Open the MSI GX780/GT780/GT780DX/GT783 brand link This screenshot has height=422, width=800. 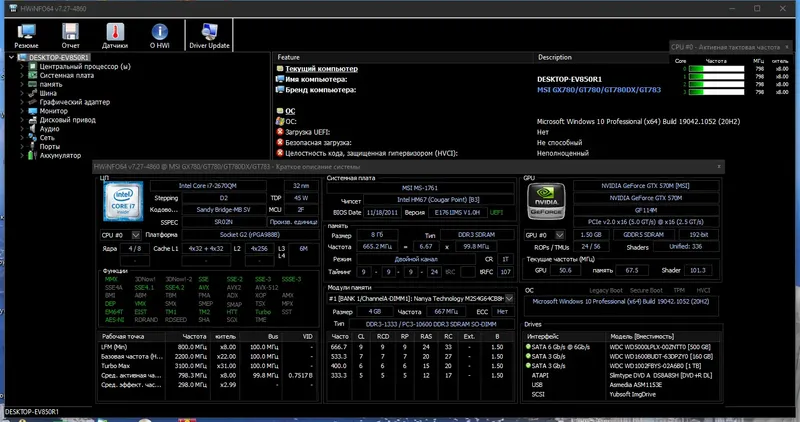coord(598,90)
